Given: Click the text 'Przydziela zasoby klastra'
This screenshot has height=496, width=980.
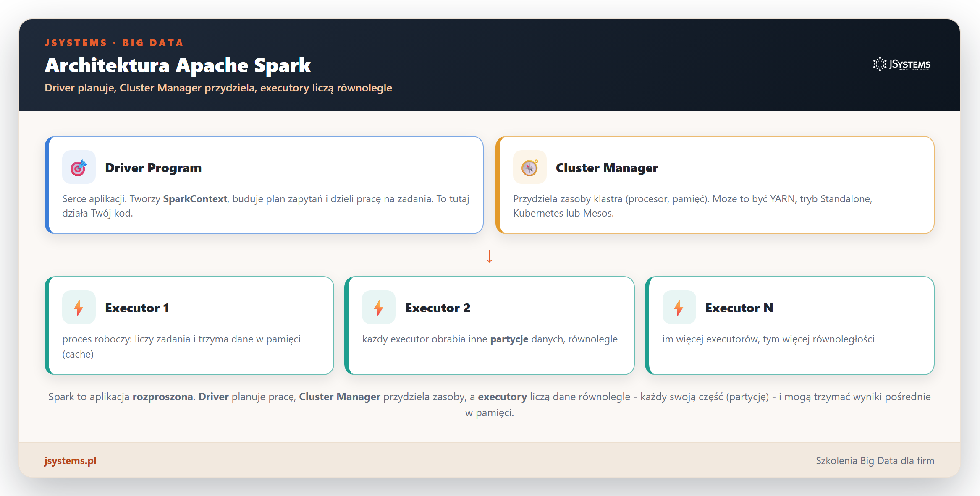Looking at the screenshot, I should 568,199.
